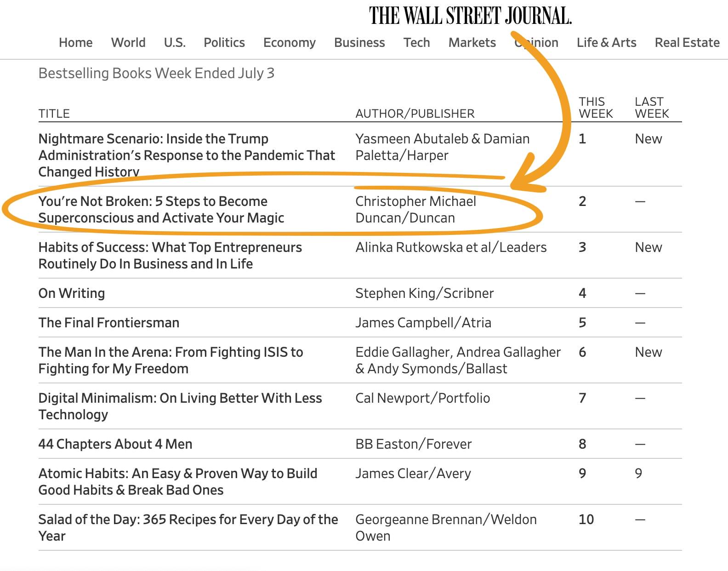728x571 pixels.
Task: Click the Cal Newport/Portfolio author cell
Action: coord(423,398)
